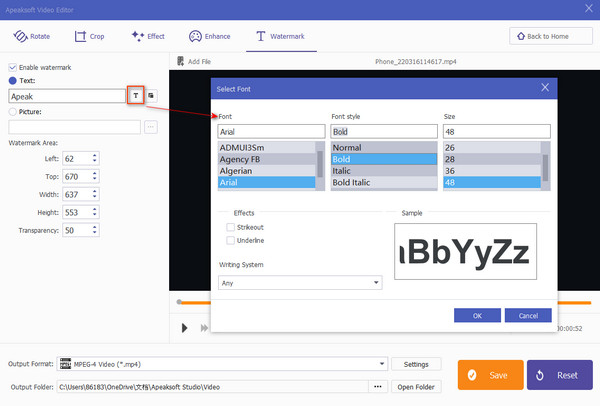Image resolution: width=600 pixels, height=406 pixels.
Task: Select the Text radio button
Action: (13, 80)
